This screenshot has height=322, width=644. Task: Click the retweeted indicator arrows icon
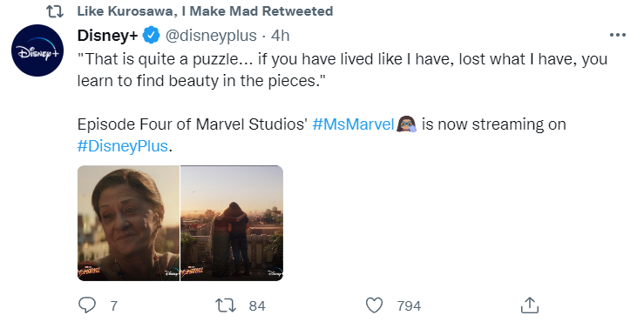pos(55,11)
